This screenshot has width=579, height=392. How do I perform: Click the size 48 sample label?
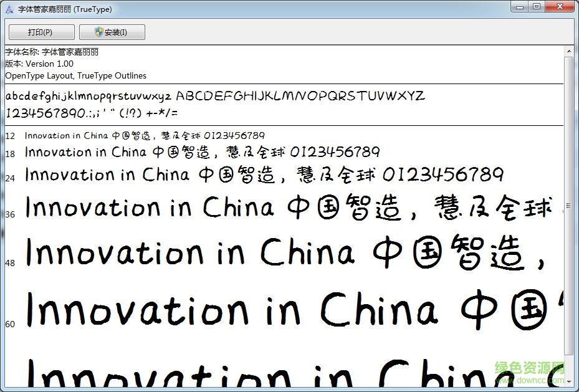point(10,263)
